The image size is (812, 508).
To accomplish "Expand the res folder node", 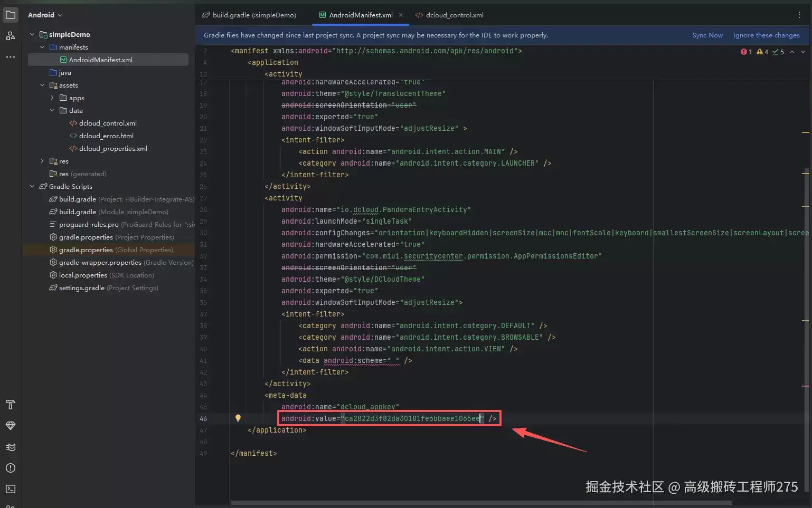I will click(x=42, y=161).
